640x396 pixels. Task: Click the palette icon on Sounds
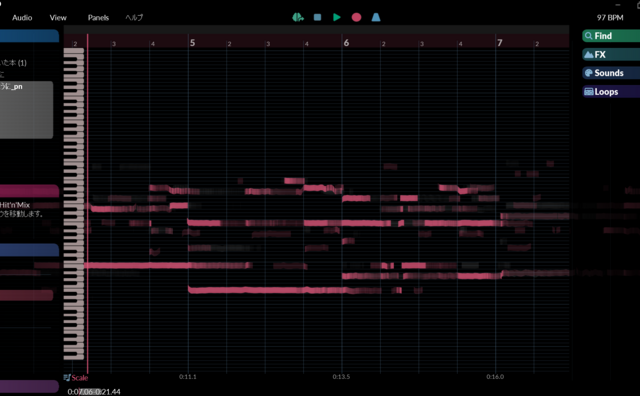pyautogui.click(x=589, y=73)
